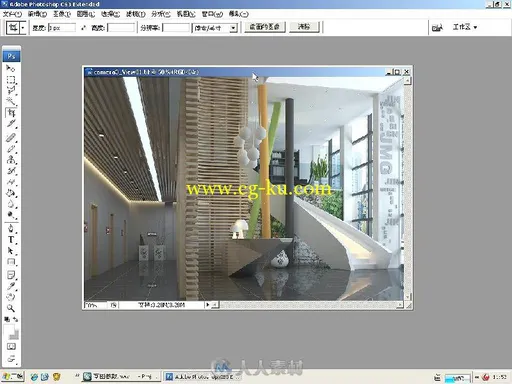This screenshot has width=512, height=384.
Task: Select the Move tool
Action: coord(11,69)
